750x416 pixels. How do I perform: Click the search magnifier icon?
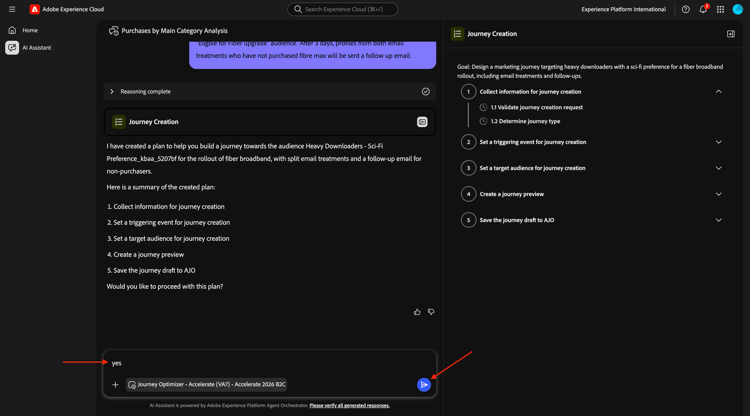point(298,9)
